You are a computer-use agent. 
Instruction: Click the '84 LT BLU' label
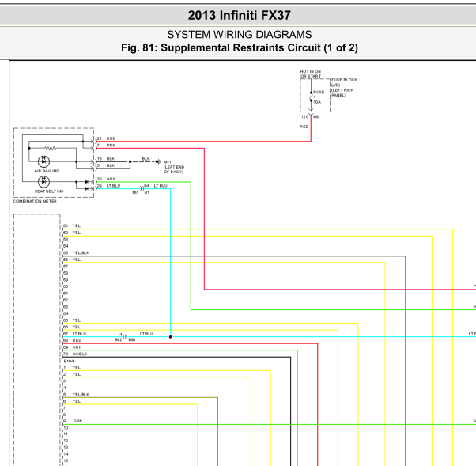coord(156,186)
